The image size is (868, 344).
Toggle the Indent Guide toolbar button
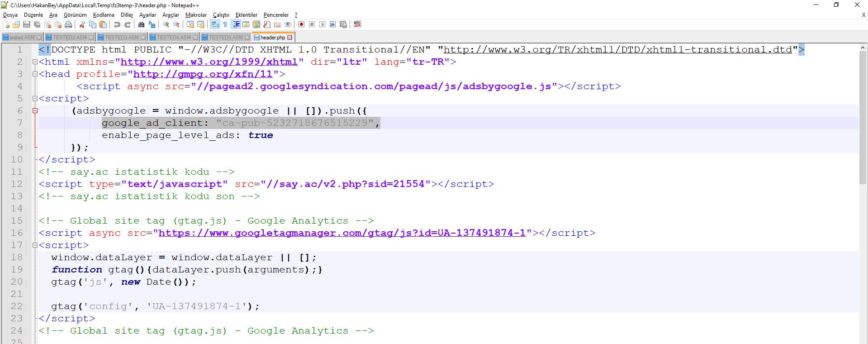(x=236, y=24)
